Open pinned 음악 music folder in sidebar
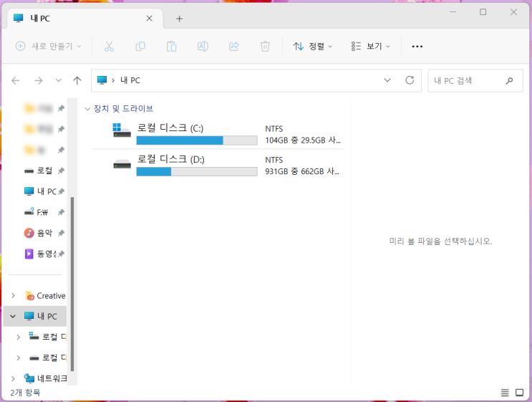Image resolution: width=532 pixels, height=402 pixels. click(x=44, y=233)
